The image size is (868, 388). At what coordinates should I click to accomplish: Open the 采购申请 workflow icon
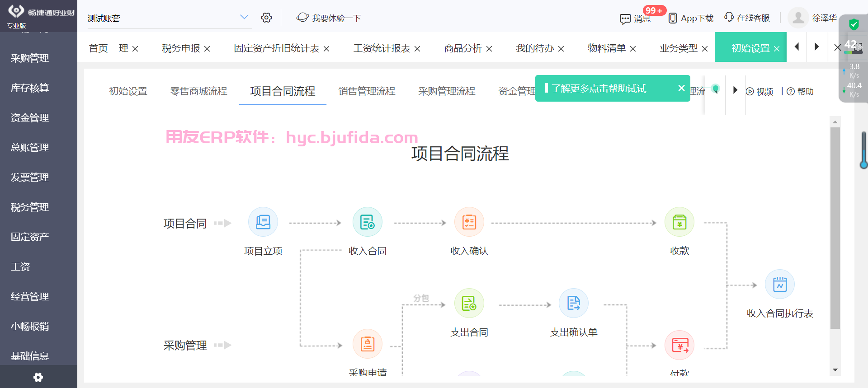click(368, 344)
